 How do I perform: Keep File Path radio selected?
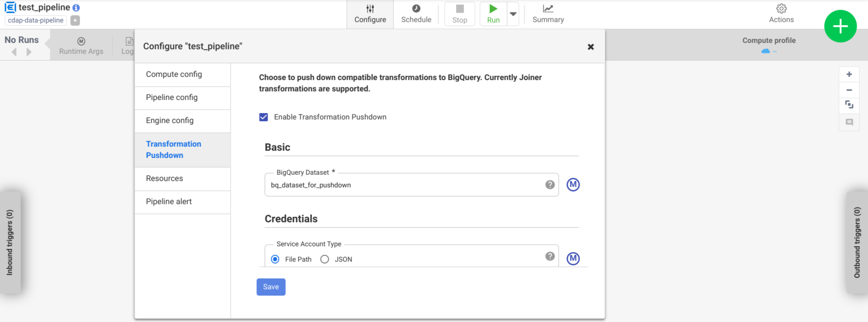click(x=275, y=259)
